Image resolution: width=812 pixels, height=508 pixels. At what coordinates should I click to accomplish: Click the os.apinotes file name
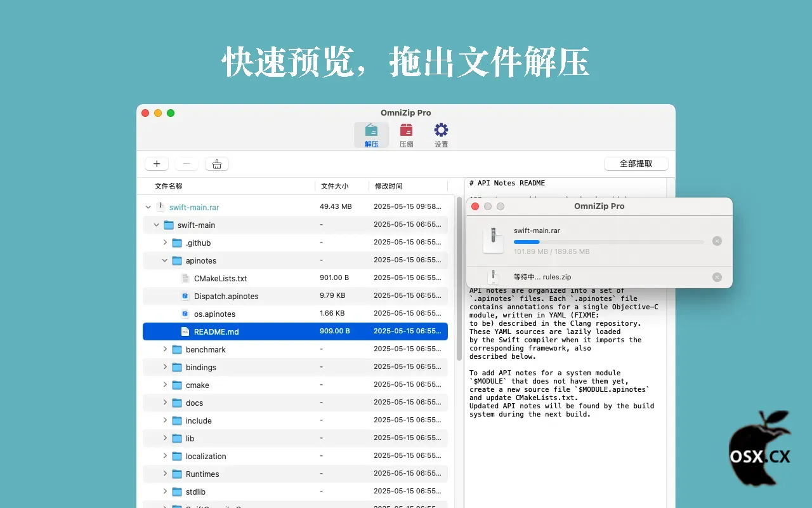(215, 314)
